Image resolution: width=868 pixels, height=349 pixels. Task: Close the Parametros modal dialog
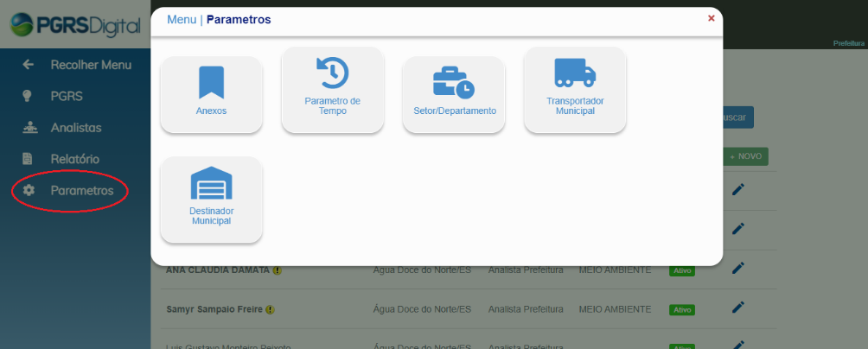click(711, 17)
